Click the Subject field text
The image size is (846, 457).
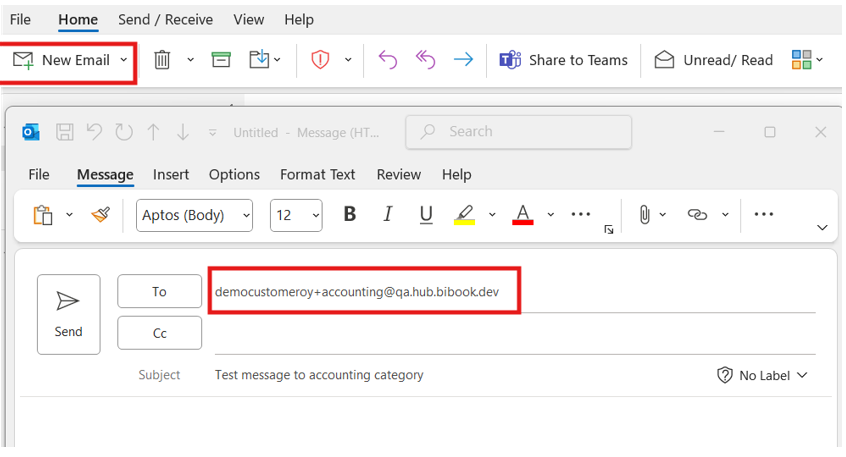click(x=319, y=375)
